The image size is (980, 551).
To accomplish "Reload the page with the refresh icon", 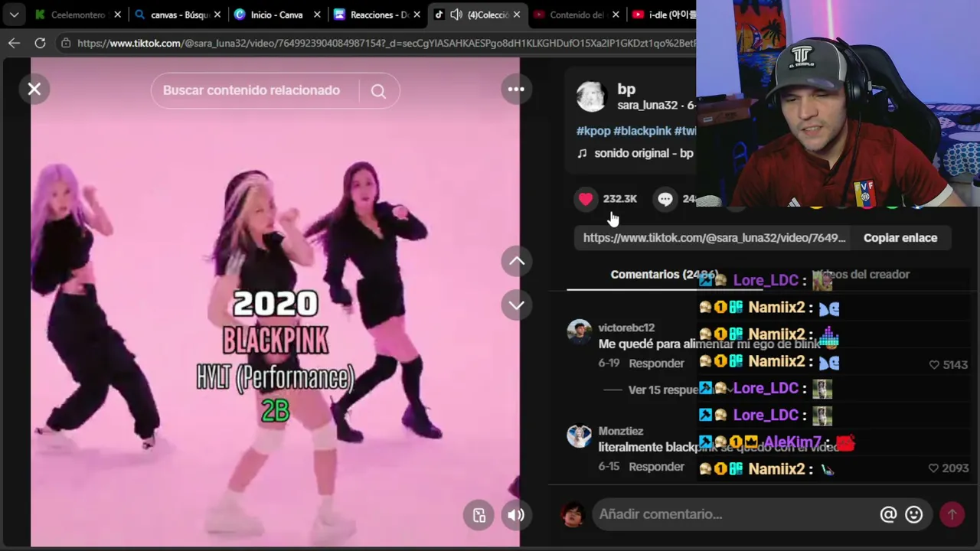I will 40,44.
